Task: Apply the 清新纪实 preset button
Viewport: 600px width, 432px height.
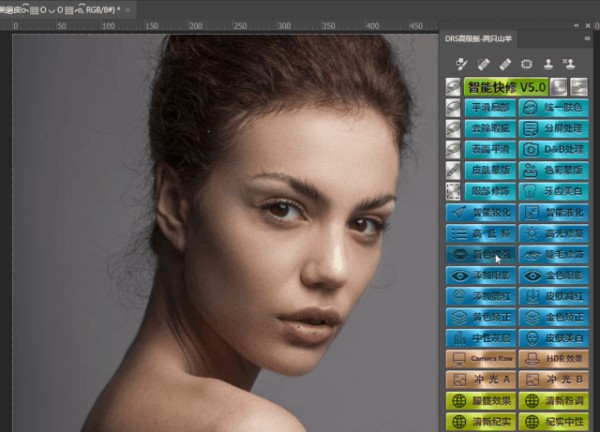Action: pyautogui.click(x=481, y=422)
